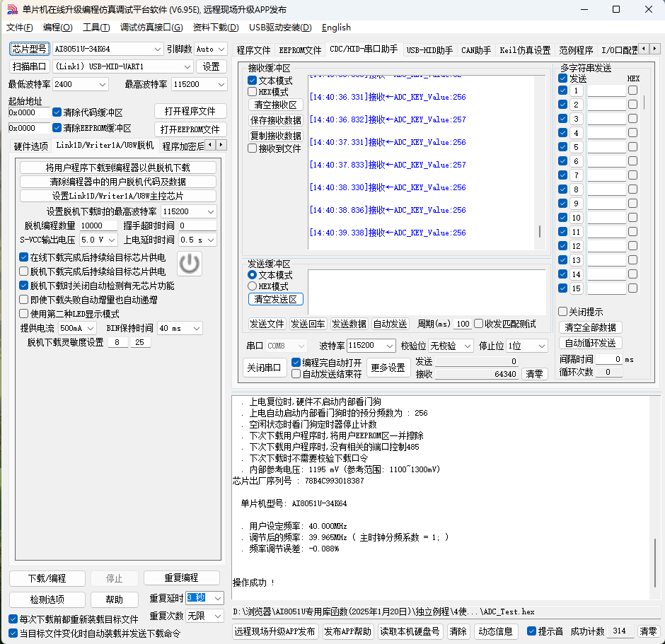Uncheck multi-string send row 1 checkbox
The width and height of the screenshot is (665, 644).
[x=563, y=90]
